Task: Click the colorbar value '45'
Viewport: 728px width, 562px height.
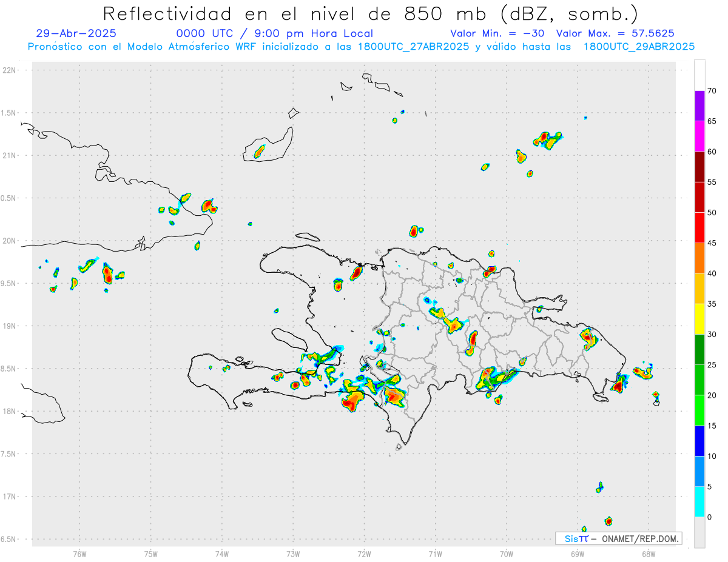Action: [712, 243]
